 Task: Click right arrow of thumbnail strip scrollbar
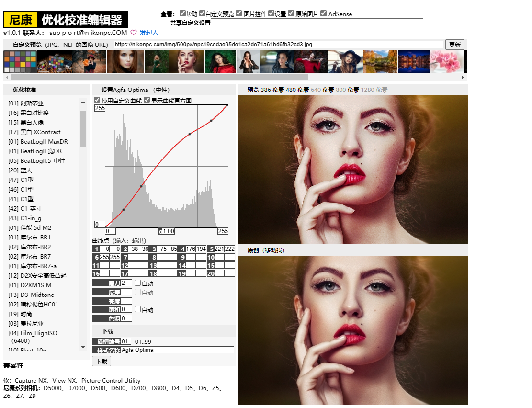tap(463, 77)
